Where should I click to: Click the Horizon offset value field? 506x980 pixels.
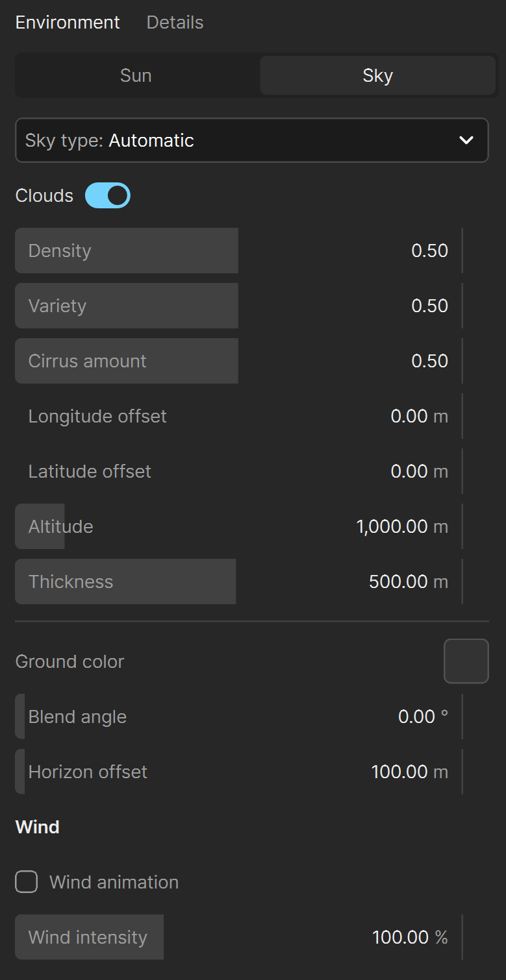pyautogui.click(x=238, y=772)
